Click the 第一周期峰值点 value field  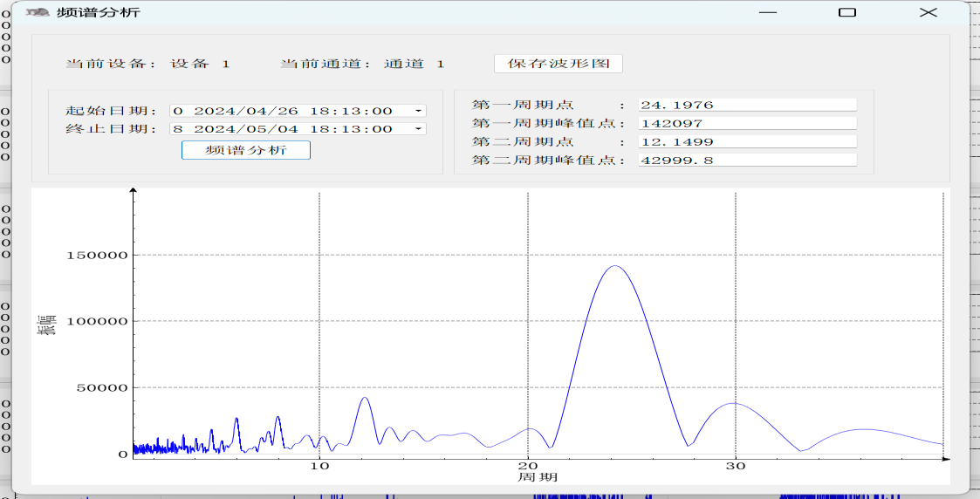point(748,124)
